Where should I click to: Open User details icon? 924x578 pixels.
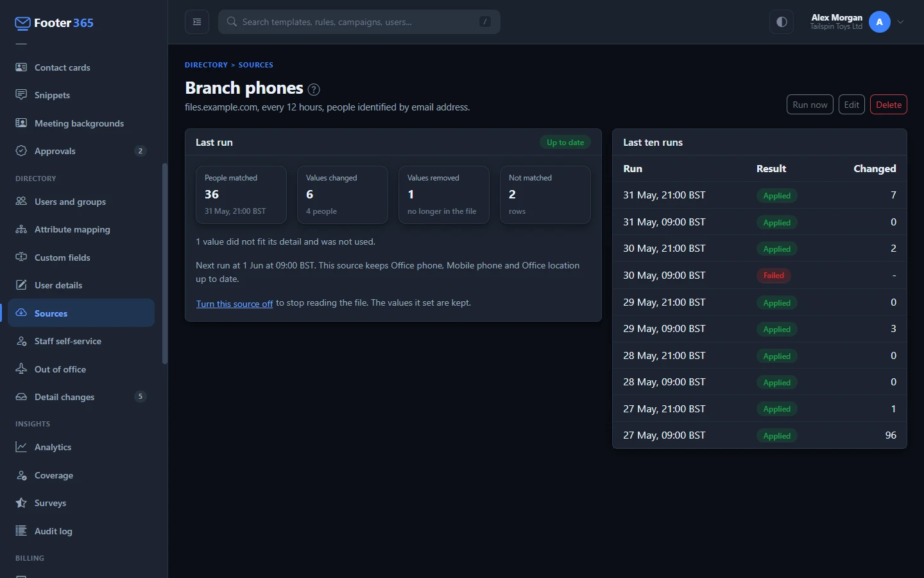[21, 285]
